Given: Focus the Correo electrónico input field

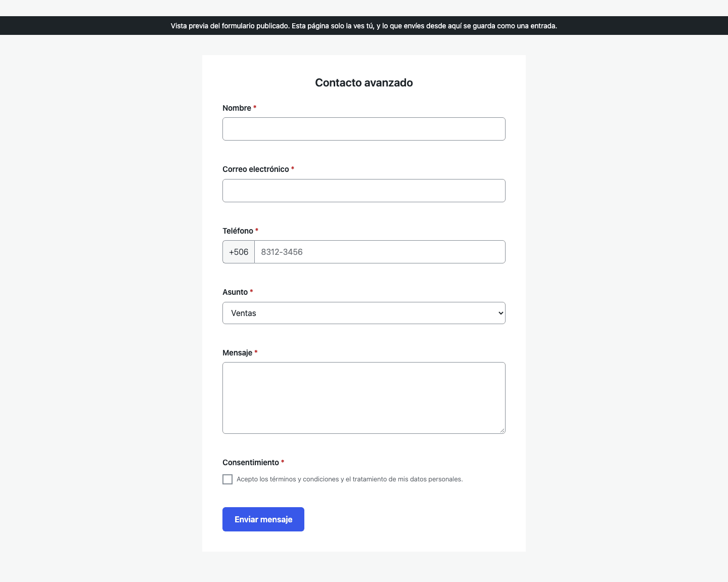Looking at the screenshot, I should click(x=364, y=191).
